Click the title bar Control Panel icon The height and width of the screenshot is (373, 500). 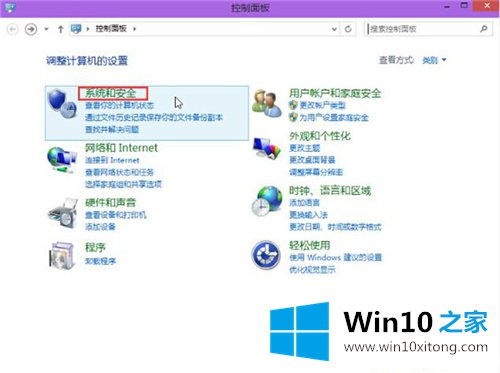click(10, 7)
